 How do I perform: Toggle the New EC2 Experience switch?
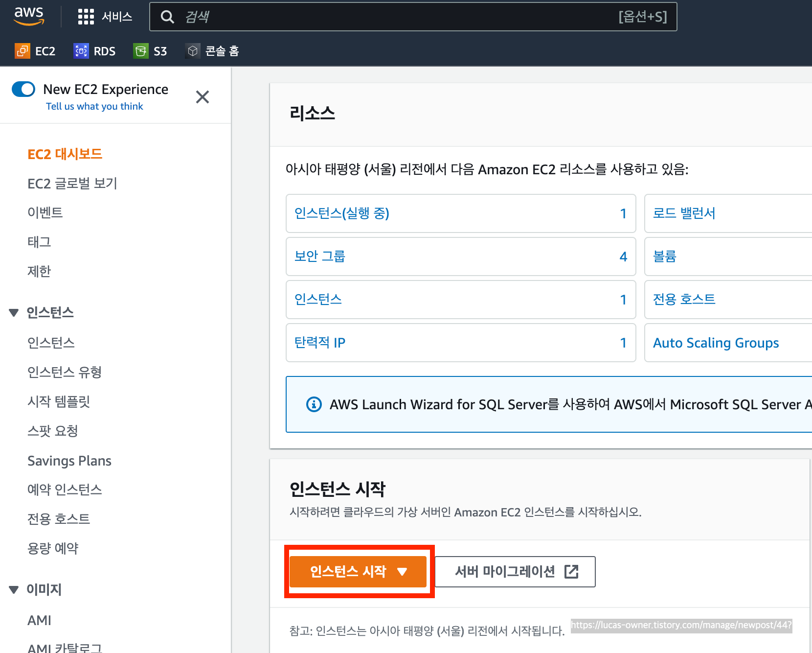point(23,89)
